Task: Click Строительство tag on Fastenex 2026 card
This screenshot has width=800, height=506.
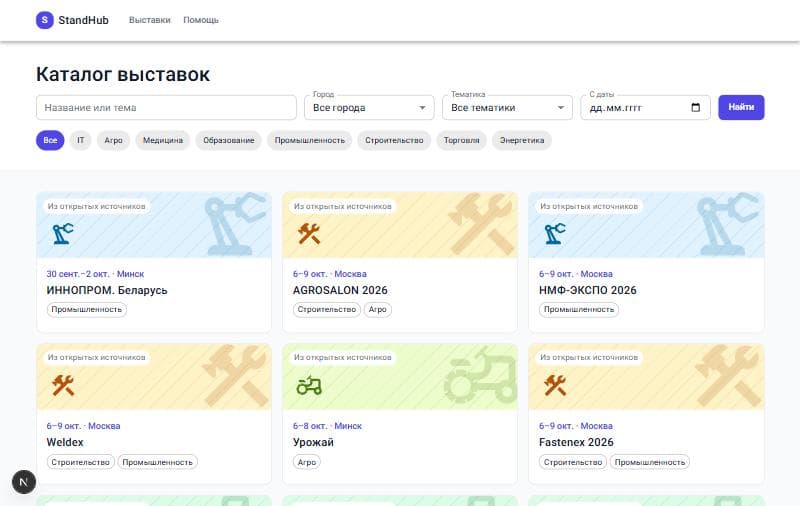Action: click(573, 462)
